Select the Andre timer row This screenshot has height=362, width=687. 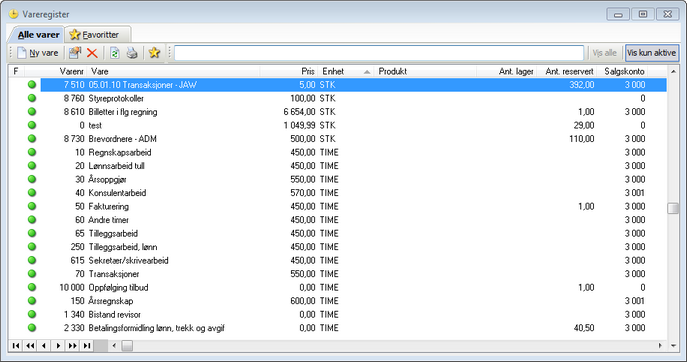337,220
